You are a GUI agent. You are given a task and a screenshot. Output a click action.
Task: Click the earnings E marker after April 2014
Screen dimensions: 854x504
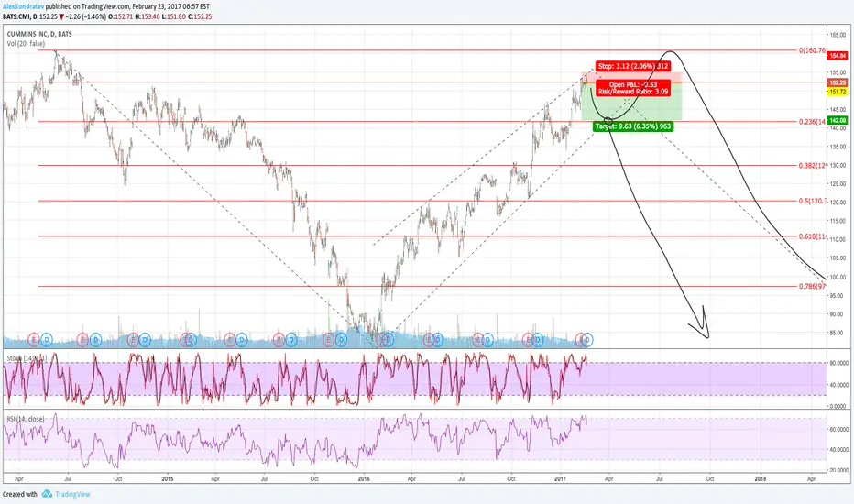click(33, 340)
